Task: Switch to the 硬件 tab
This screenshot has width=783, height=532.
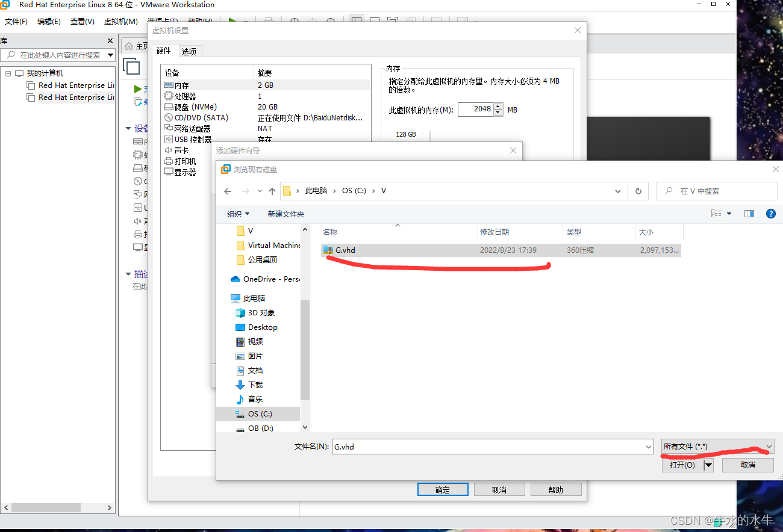Action: click(x=164, y=51)
